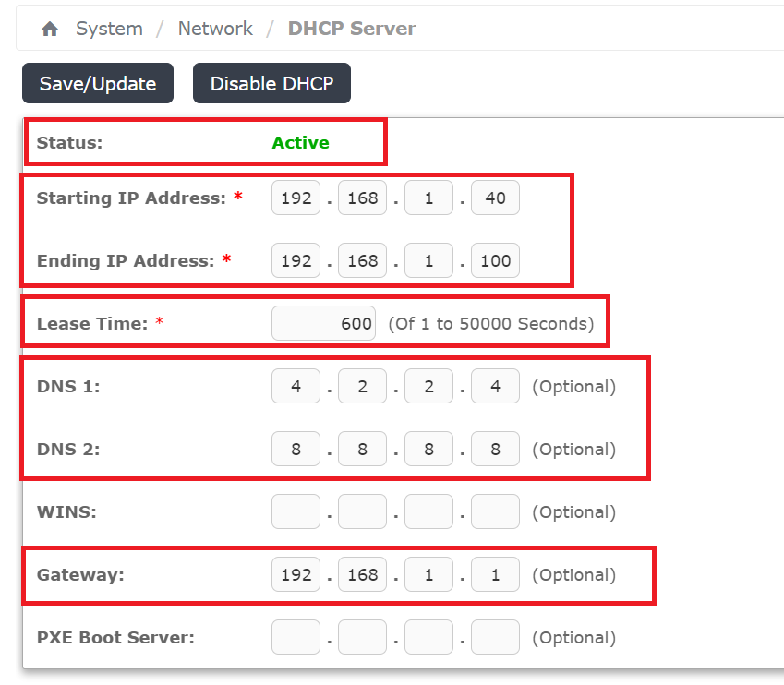Select the DNS 1 field showing 4
784x685 pixels.
296,386
